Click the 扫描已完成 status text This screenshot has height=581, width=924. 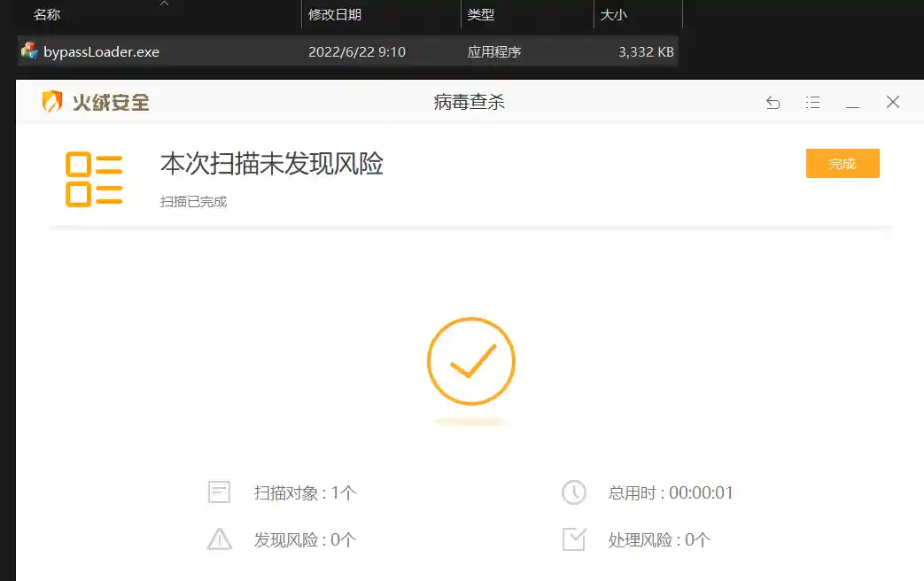pos(193,202)
